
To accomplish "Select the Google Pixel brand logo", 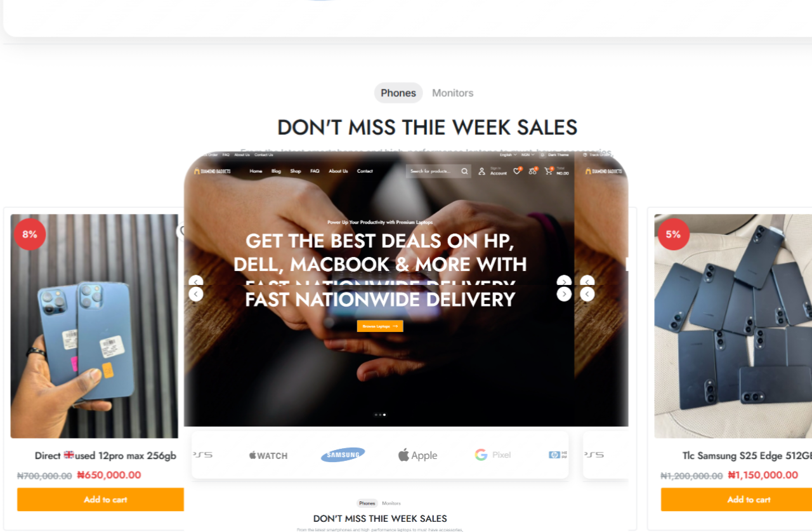I will click(x=492, y=455).
